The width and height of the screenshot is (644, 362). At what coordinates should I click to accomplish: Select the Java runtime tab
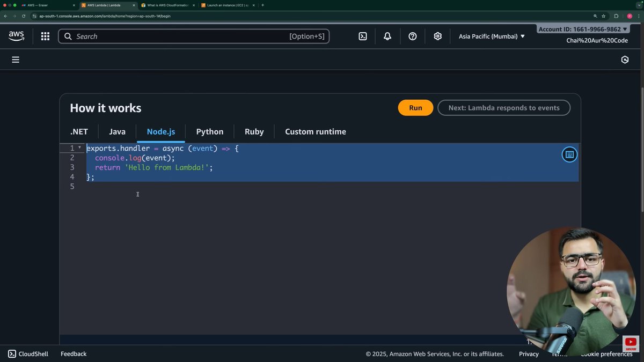(x=117, y=132)
